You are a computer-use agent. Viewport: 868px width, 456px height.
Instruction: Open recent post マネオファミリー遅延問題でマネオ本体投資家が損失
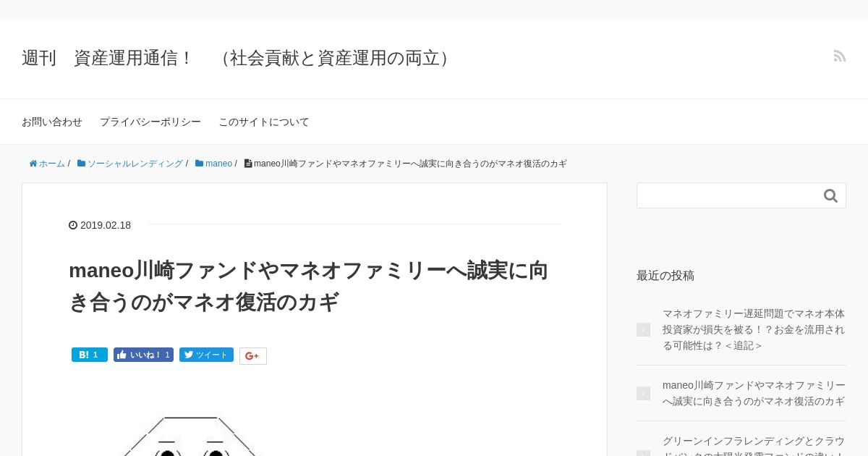[754, 329]
